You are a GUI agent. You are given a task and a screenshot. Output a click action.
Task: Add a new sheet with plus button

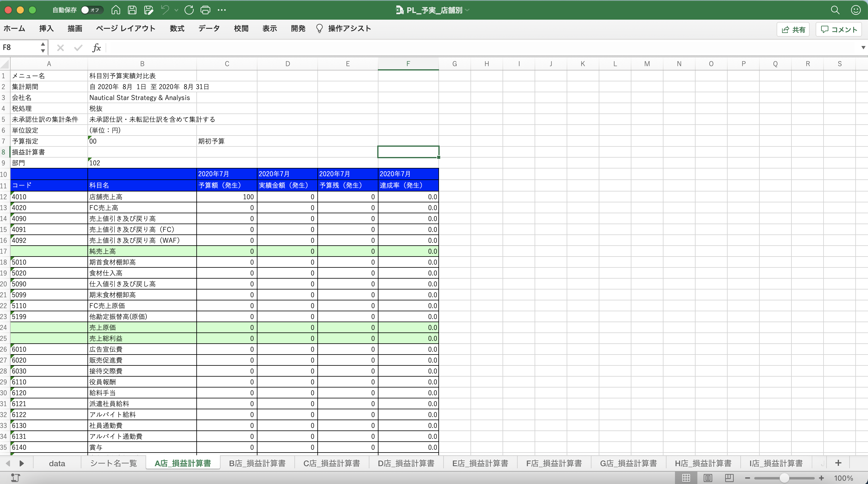tap(838, 463)
